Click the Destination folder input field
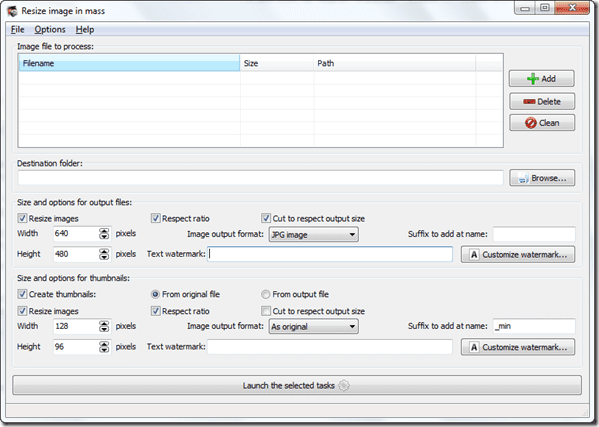 tap(261, 178)
